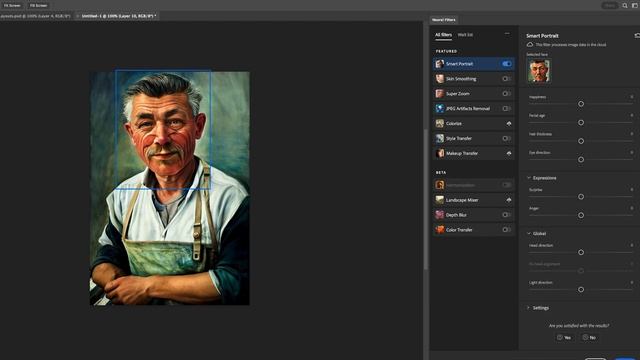Click No for satisfied with results
The image size is (640, 360).
589,338
